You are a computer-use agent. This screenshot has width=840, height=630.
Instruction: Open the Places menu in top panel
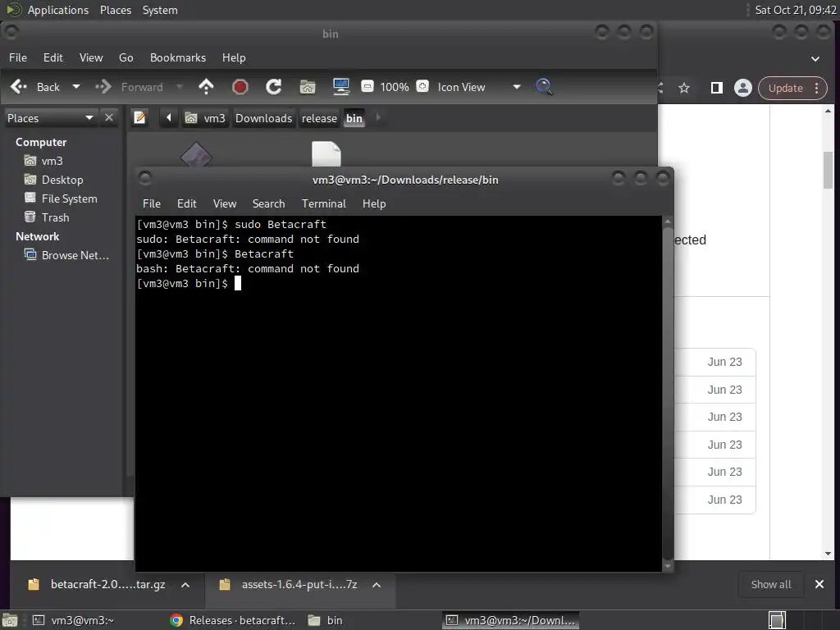[x=115, y=10]
